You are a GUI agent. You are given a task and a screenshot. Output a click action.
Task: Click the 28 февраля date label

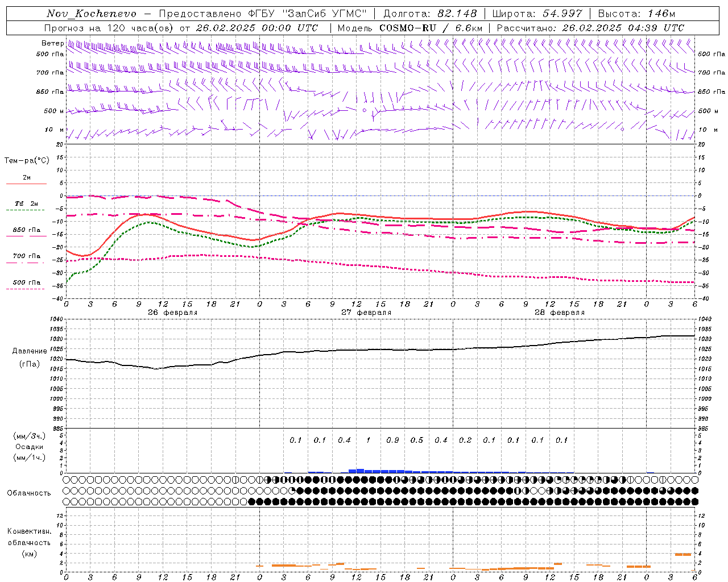click(x=559, y=313)
